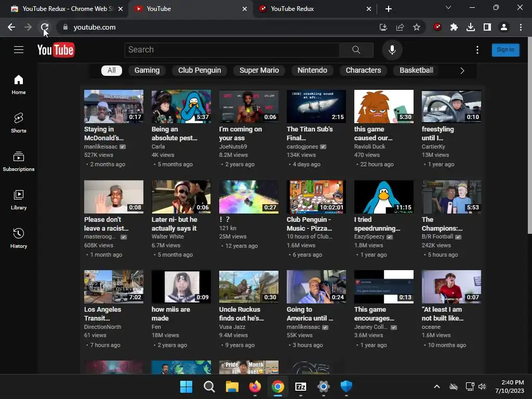
Task: Open a new browser tab
Action: pyautogui.click(x=389, y=9)
